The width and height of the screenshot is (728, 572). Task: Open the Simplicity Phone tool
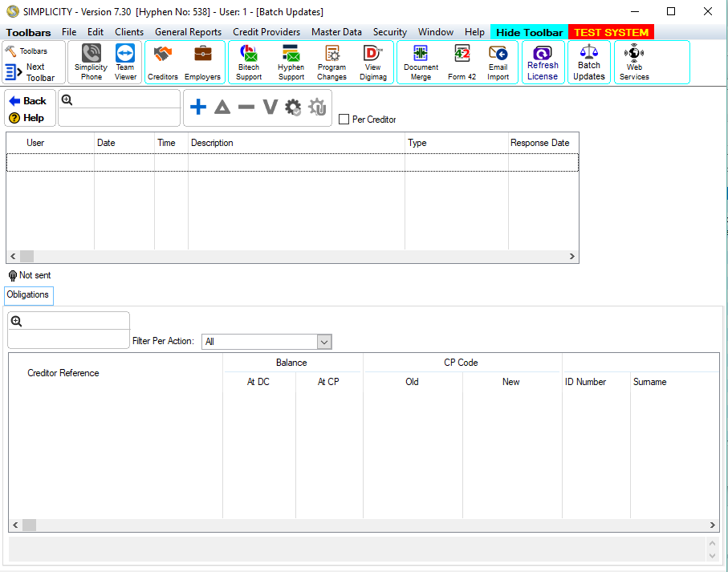click(x=92, y=62)
